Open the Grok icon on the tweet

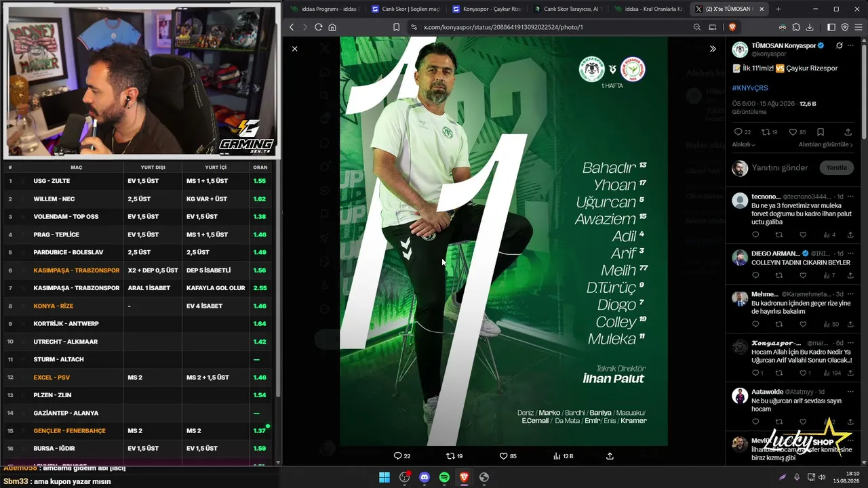coord(839,45)
